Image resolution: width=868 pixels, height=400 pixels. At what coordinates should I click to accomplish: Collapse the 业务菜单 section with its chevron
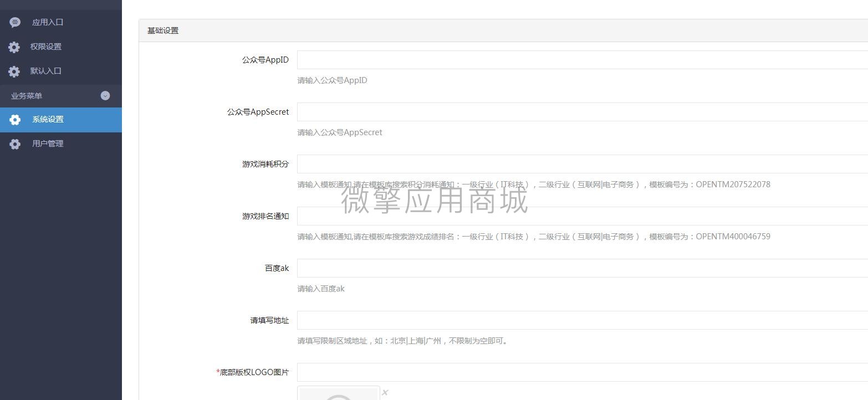point(105,96)
